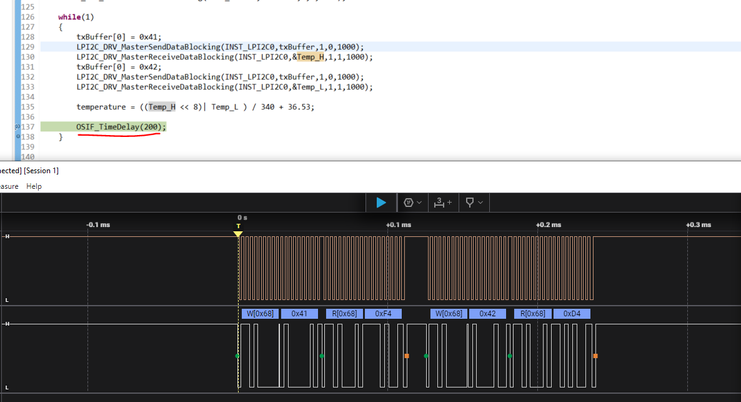
Task: Click line number 126 in gutter
Action: 28,17
